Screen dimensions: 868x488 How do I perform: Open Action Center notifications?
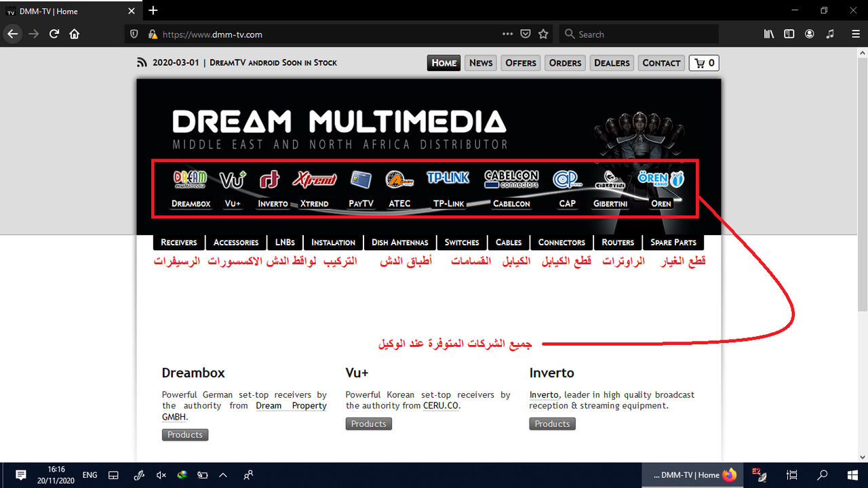pos(20,475)
